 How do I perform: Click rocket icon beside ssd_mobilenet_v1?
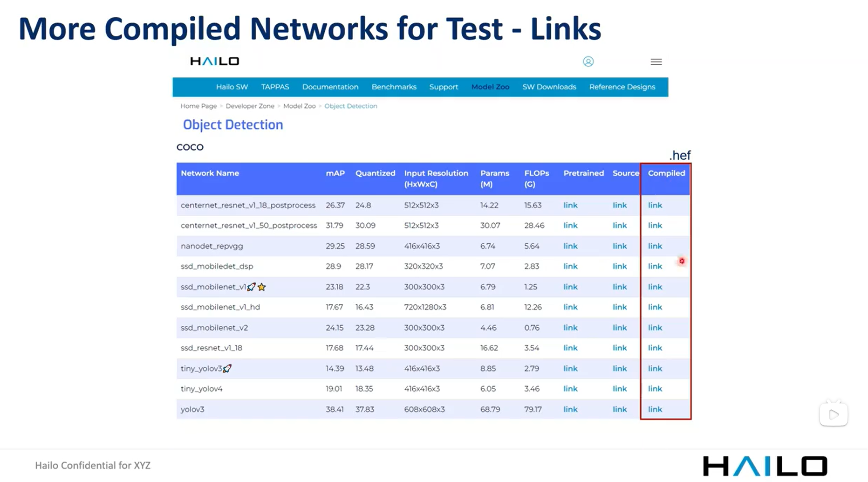(x=251, y=287)
